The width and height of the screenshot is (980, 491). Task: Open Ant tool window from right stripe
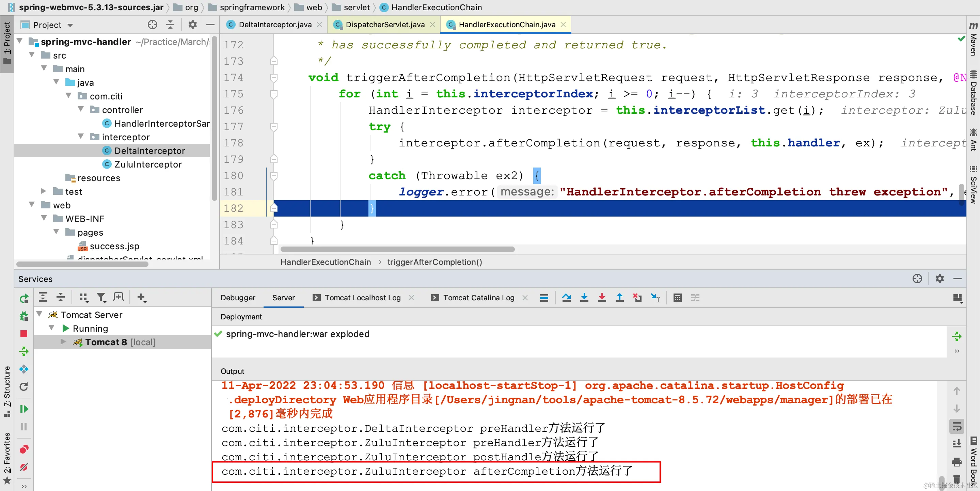click(974, 139)
